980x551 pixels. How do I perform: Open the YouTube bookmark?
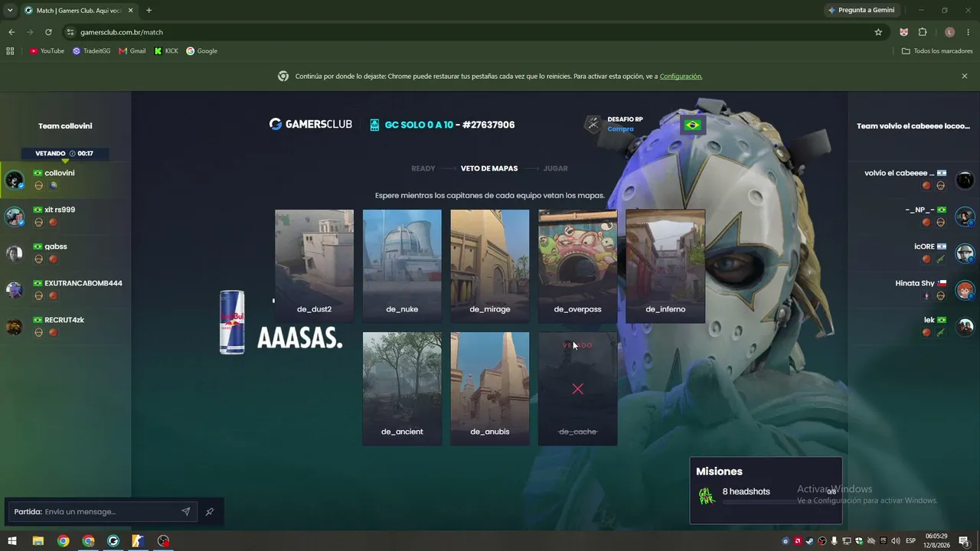(47, 51)
